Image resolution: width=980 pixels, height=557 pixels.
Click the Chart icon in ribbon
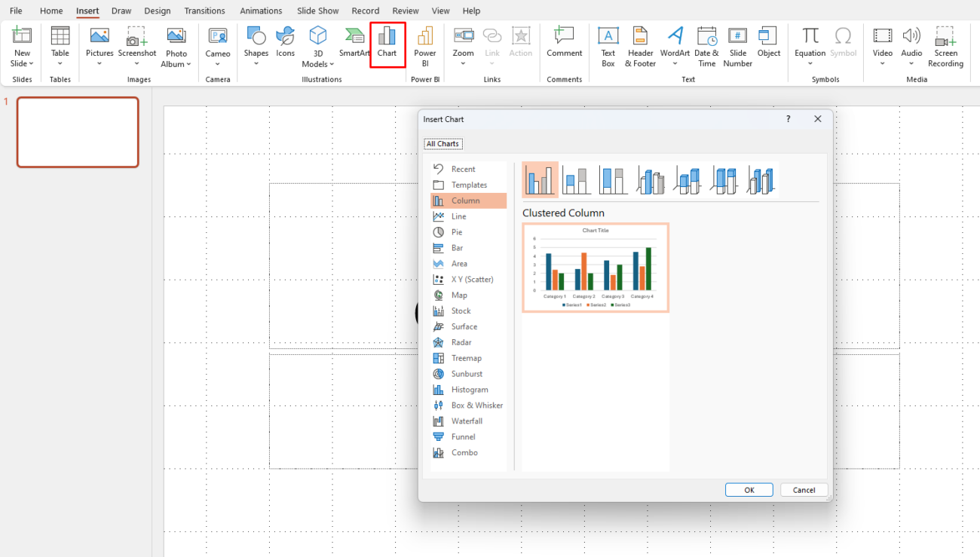387,35
